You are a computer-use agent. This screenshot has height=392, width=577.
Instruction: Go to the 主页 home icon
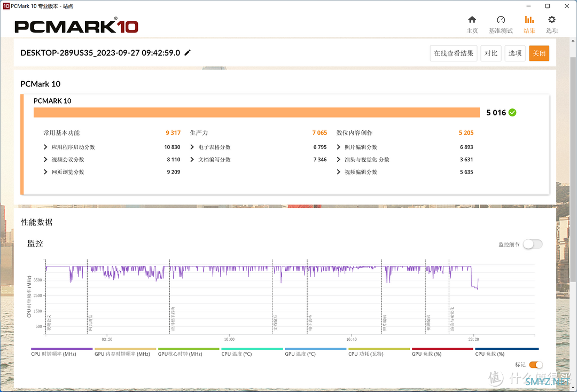[x=472, y=19]
